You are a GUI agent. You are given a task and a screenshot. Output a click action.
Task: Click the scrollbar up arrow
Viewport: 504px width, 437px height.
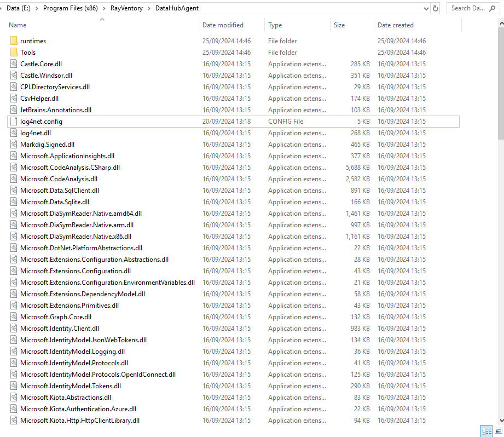pyautogui.click(x=501, y=23)
